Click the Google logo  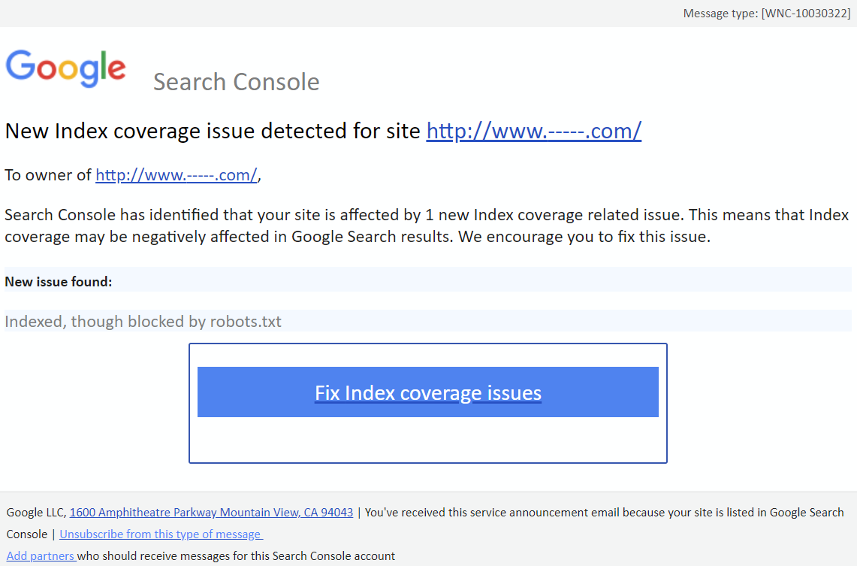[x=66, y=68]
